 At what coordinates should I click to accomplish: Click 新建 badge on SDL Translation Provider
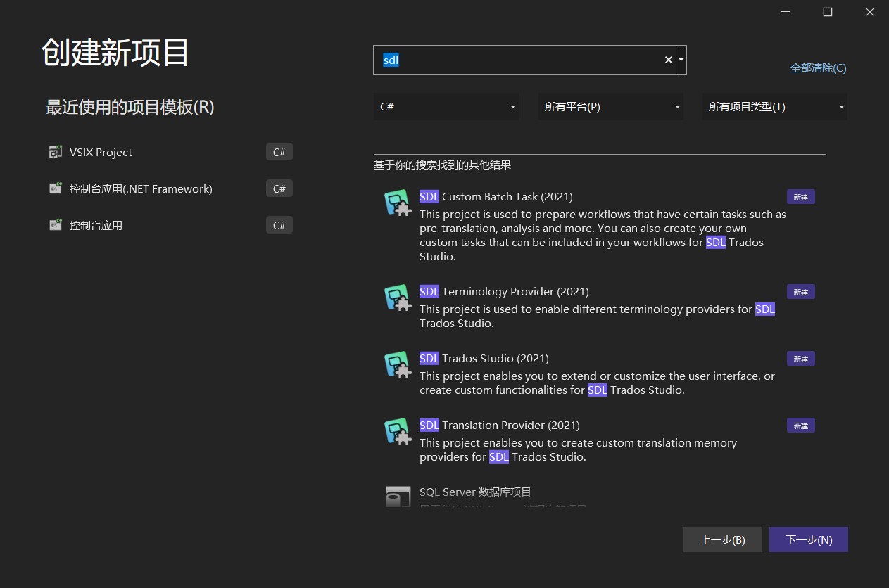pyautogui.click(x=801, y=426)
